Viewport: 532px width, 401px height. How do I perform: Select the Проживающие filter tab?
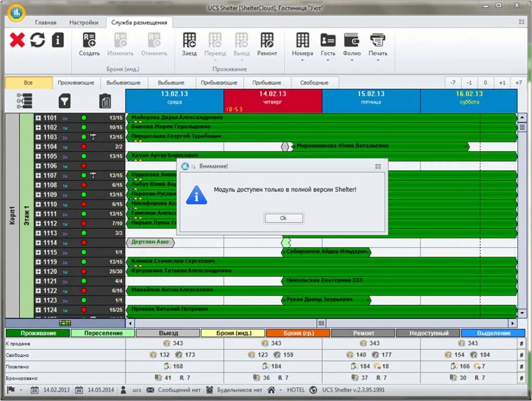(76, 82)
